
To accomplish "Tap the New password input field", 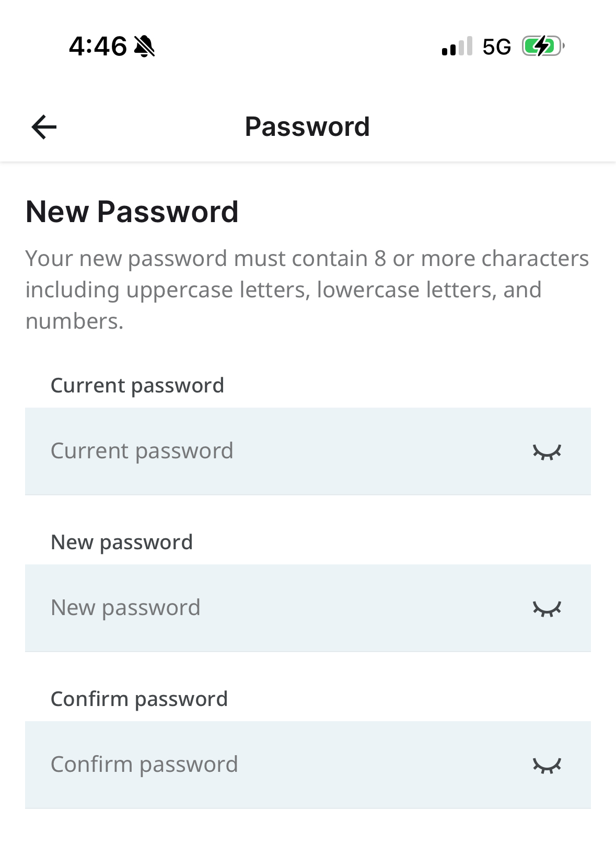I will (x=308, y=608).
